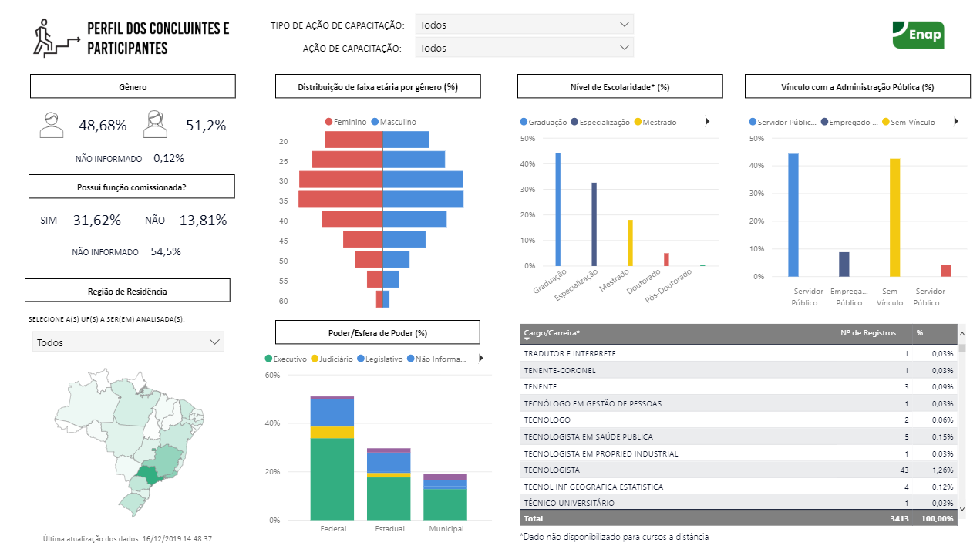This screenshot has height=546, width=980.
Task: Click next arrow in Poder/Esfera legend
Action: (x=481, y=359)
